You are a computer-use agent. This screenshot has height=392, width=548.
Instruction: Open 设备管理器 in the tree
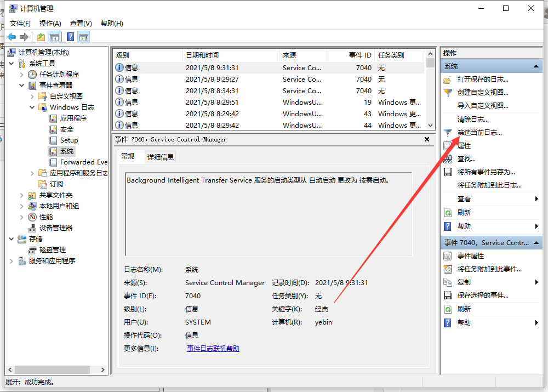click(55, 228)
